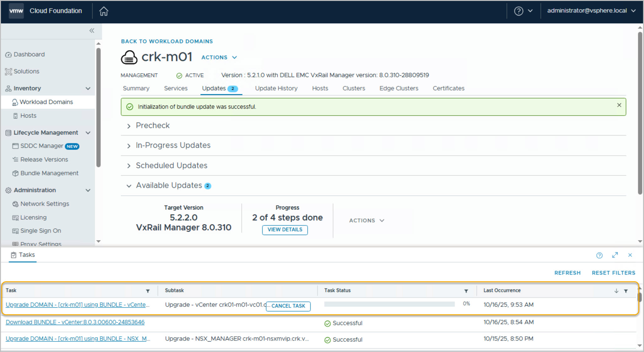This screenshot has width=644, height=352.
Task: Open the Certificates tab
Action: 448,88
